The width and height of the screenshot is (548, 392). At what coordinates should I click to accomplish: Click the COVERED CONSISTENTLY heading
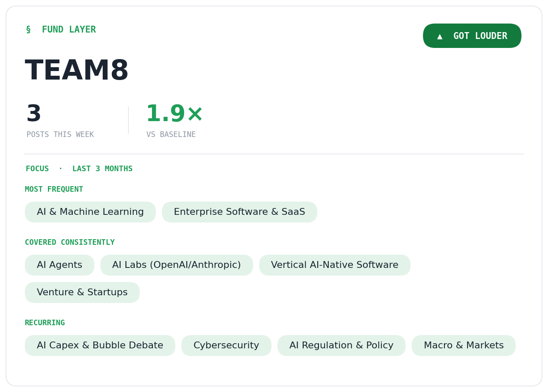(70, 243)
